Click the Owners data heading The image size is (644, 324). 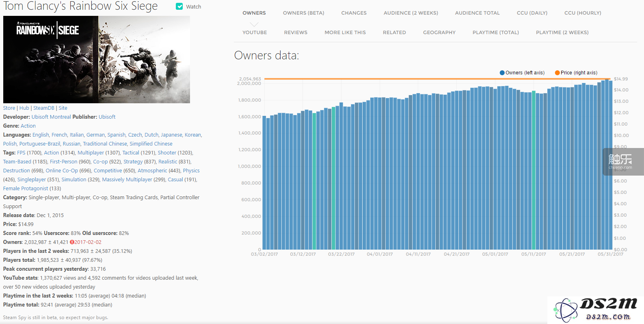coord(267,55)
